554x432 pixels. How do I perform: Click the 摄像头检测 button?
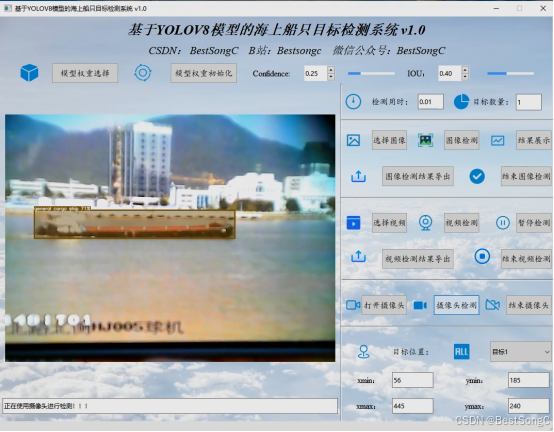point(456,305)
